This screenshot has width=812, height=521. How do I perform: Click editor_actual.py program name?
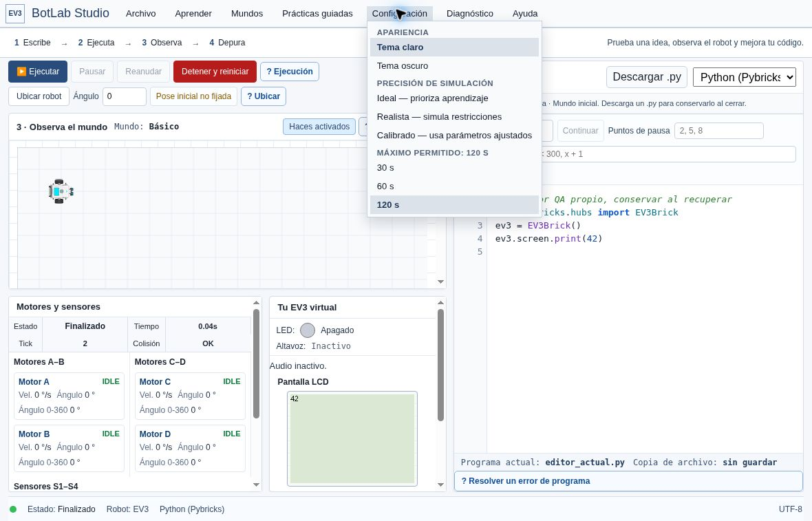click(x=585, y=462)
